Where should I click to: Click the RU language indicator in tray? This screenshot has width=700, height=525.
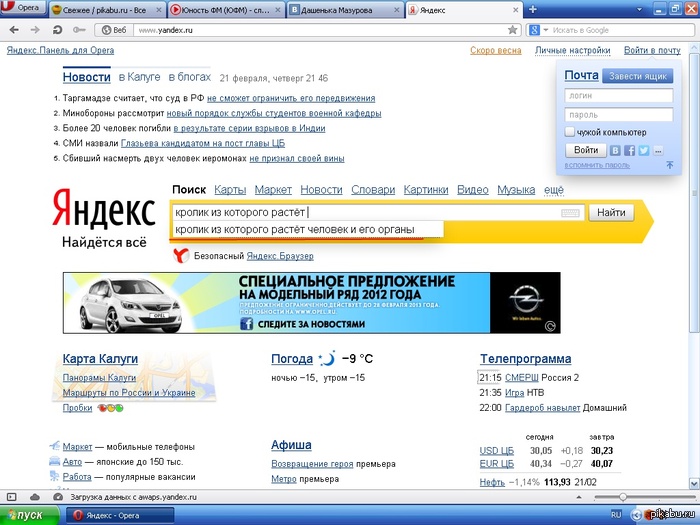[x=616, y=515]
